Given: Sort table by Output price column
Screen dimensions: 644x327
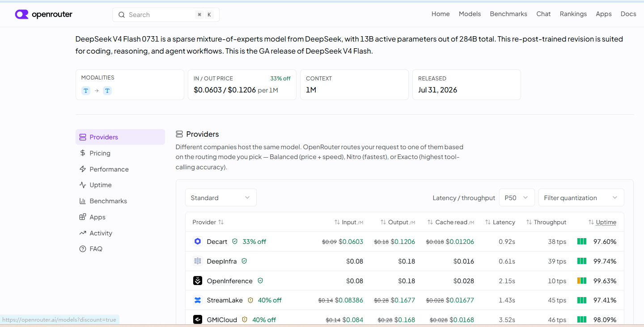Looking at the screenshot, I should click(398, 222).
